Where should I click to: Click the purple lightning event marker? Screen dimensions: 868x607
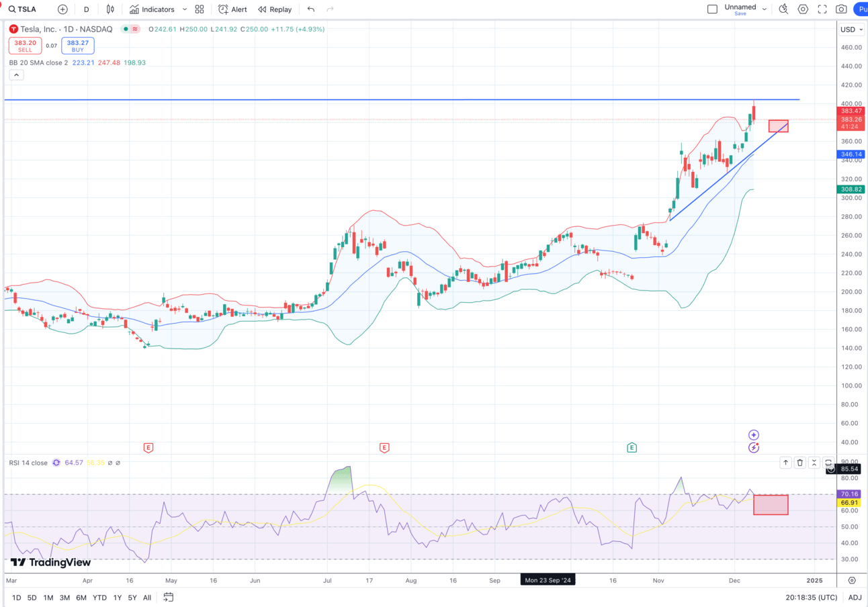[x=754, y=447]
